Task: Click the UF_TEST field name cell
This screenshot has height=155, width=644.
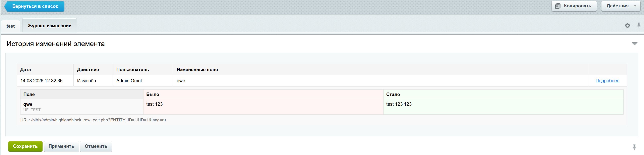Action: 82,107
